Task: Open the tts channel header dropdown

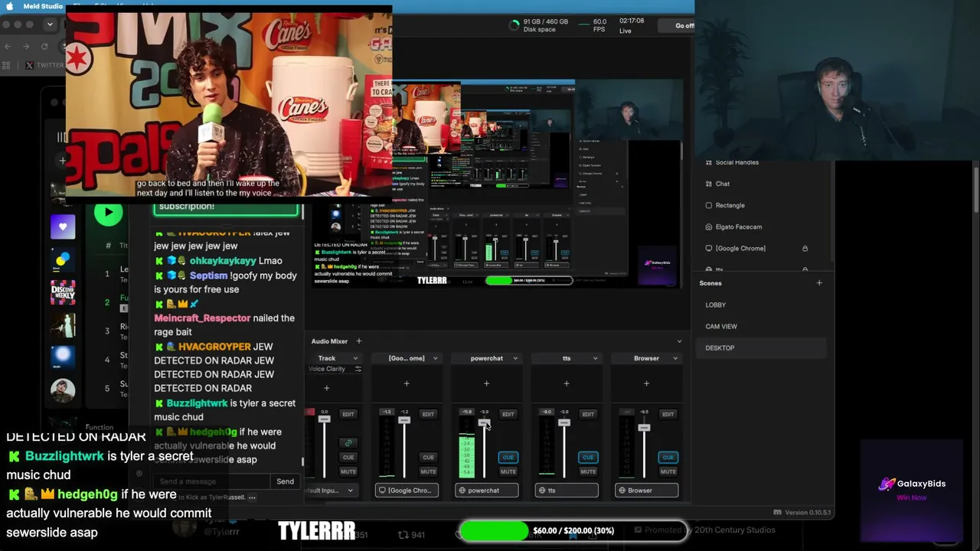Action: click(595, 358)
